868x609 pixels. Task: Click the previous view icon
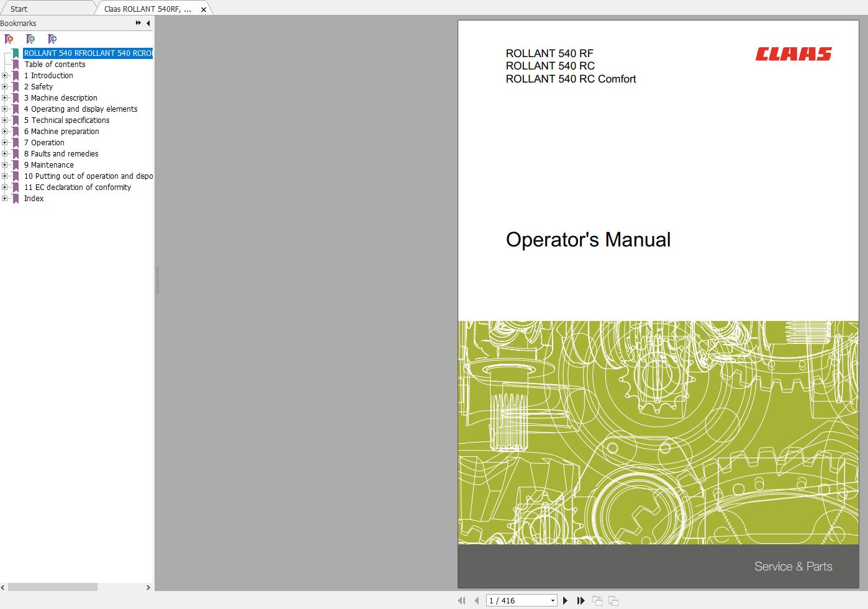[x=597, y=600]
